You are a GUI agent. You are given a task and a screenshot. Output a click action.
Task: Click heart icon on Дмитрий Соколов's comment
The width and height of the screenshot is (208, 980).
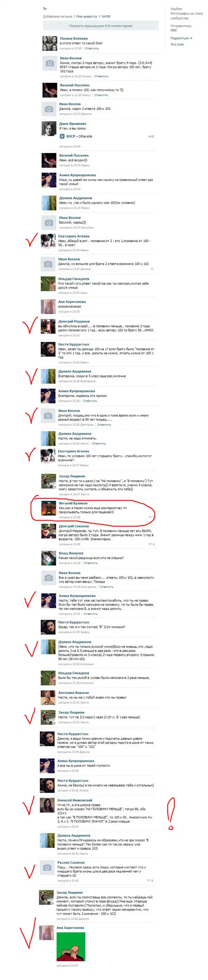coord(150,544)
